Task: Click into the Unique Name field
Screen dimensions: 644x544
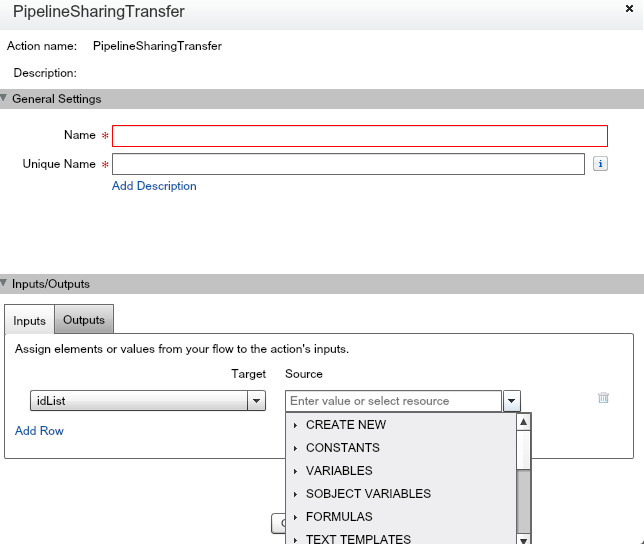Action: click(348, 164)
